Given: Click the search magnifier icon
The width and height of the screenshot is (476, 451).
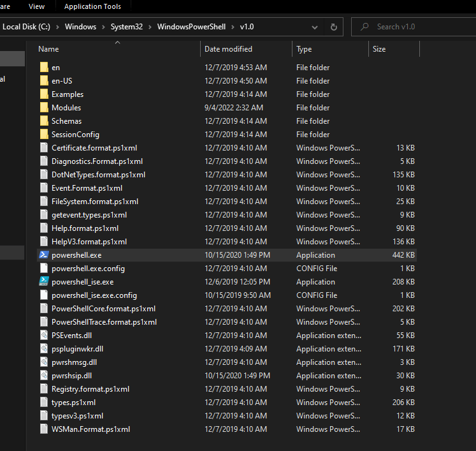Looking at the screenshot, I should [x=364, y=27].
